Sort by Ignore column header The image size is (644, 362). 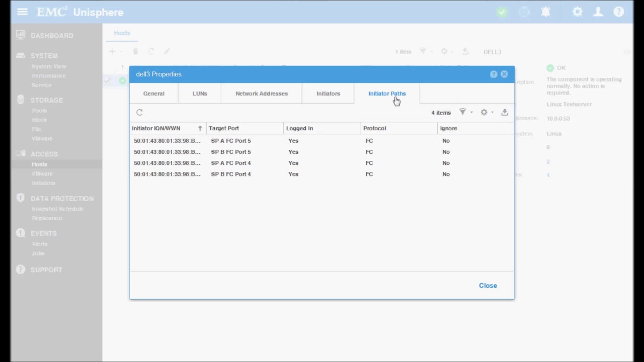click(x=476, y=128)
